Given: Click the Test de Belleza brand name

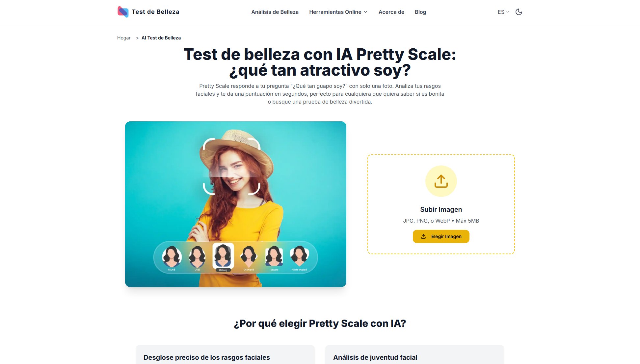Looking at the screenshot, I should (x=156, y=12).
